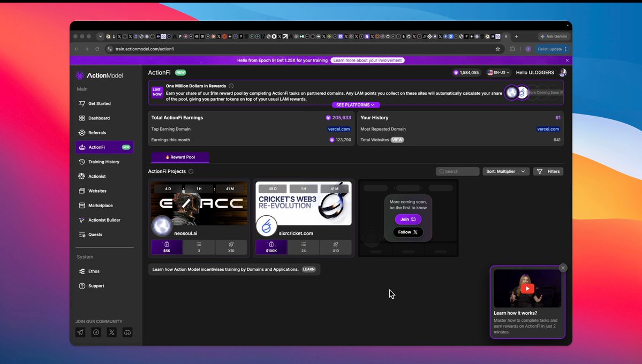
Task: Open the vercel.com Most Repeated Domain link
Action: [x=548, y=129]
